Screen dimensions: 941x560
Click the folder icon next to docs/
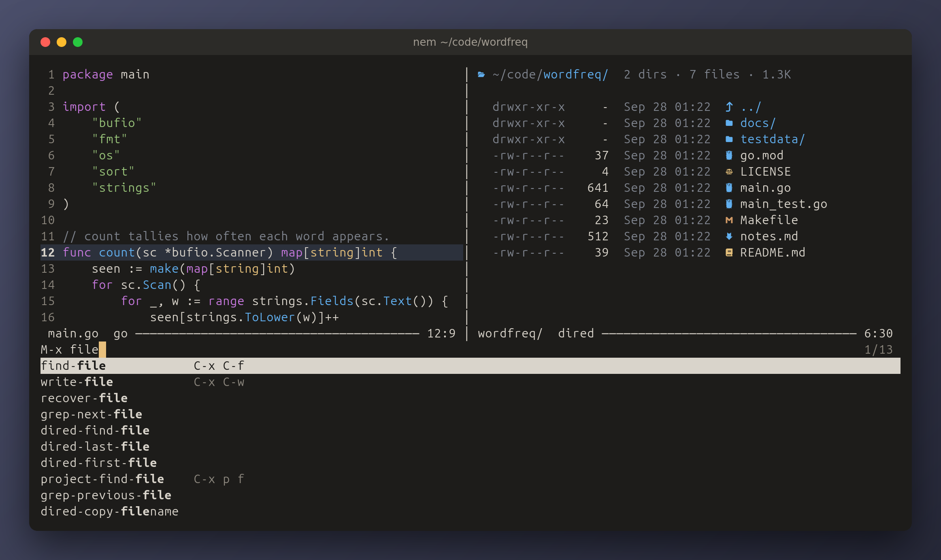point(729,123)
